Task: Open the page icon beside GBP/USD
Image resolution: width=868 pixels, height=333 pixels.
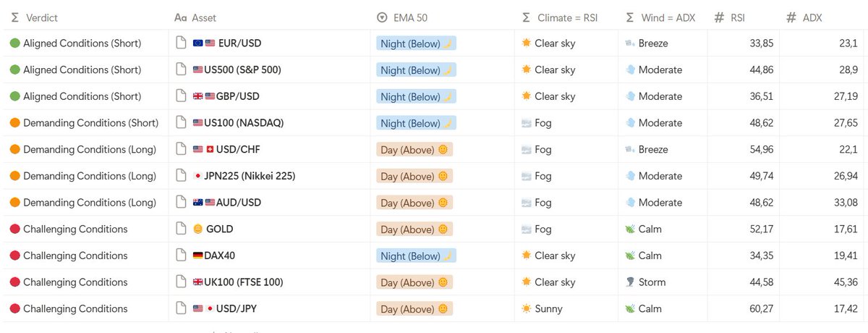Action: point(182,96)
